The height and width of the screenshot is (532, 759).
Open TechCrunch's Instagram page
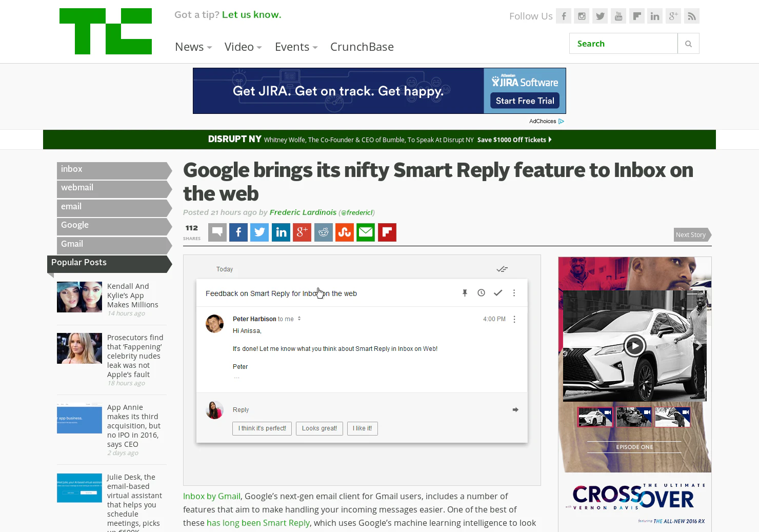click(x=582, y=15)
